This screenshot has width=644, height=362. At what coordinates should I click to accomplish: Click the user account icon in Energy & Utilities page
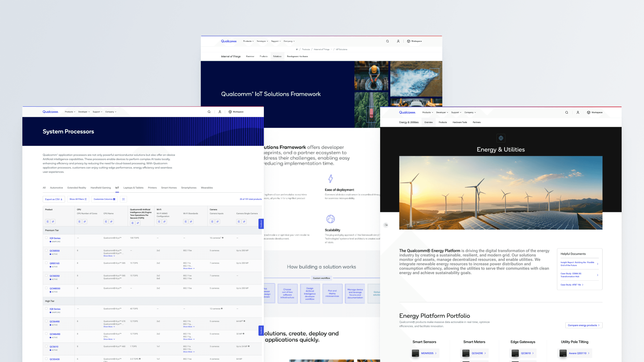pyautogui.click(x=578, y=112)
